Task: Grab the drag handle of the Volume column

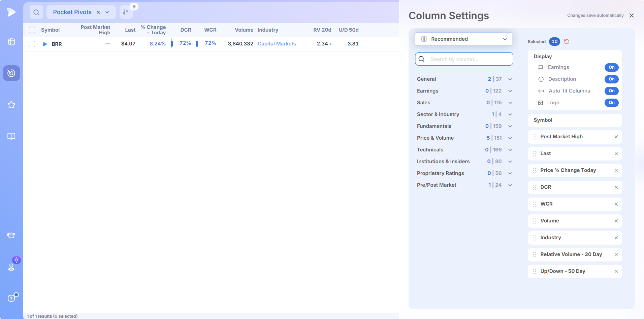Action: click(535, 221)
